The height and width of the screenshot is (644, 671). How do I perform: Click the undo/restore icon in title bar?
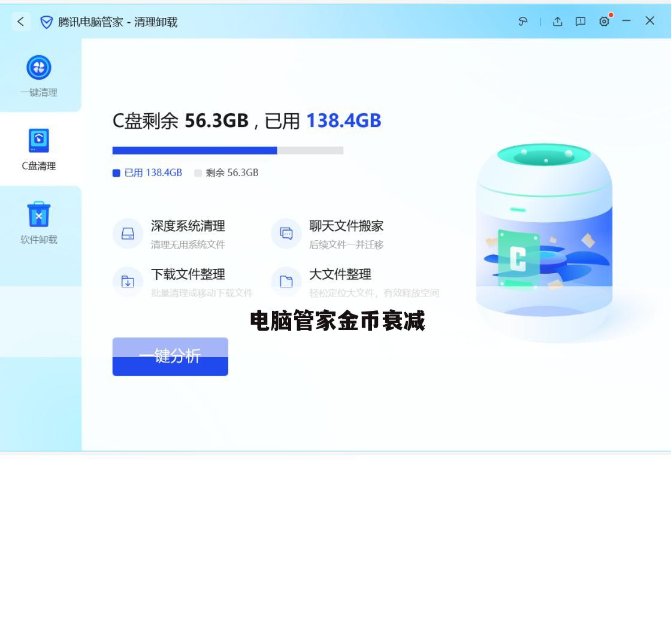[x=522, y=22]
